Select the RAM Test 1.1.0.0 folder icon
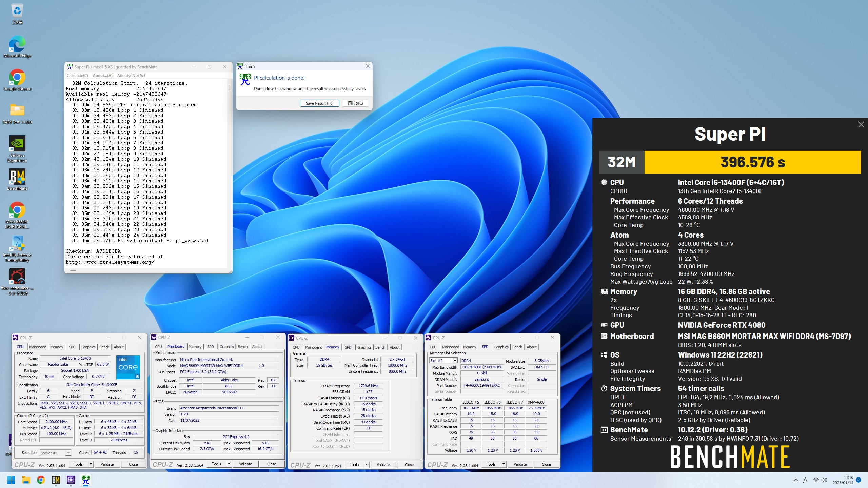This screenshot has height=488, width=868. [x=17, y=113]
